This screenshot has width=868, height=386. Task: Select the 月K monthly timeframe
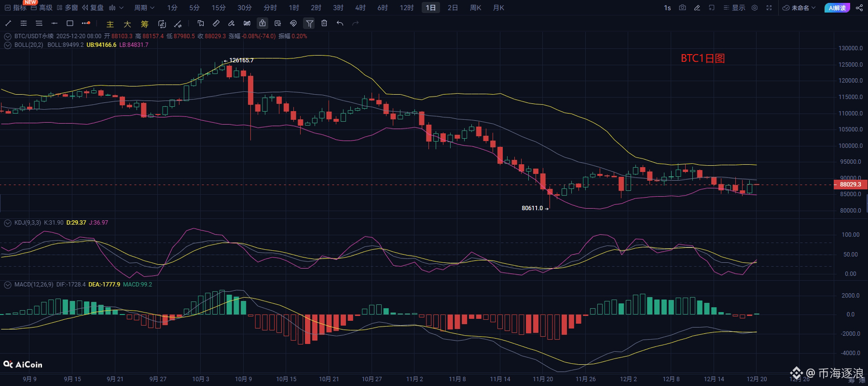tap(498, 8)
